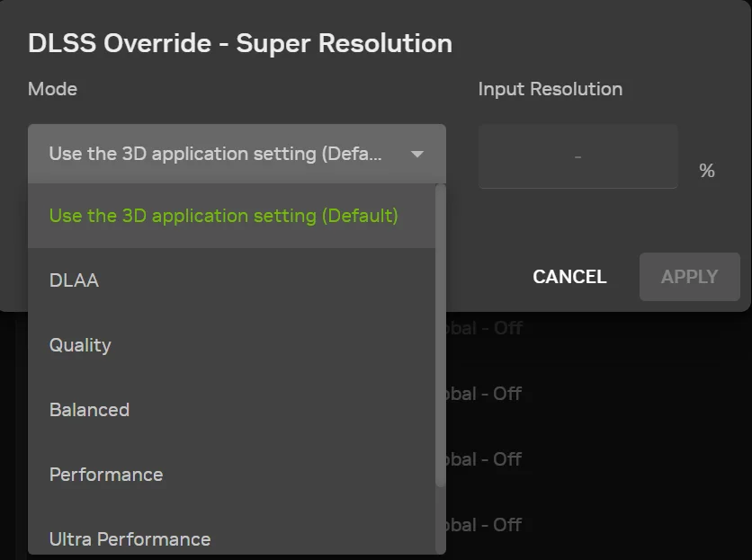Click the Input Resolution label

(550, 89)
